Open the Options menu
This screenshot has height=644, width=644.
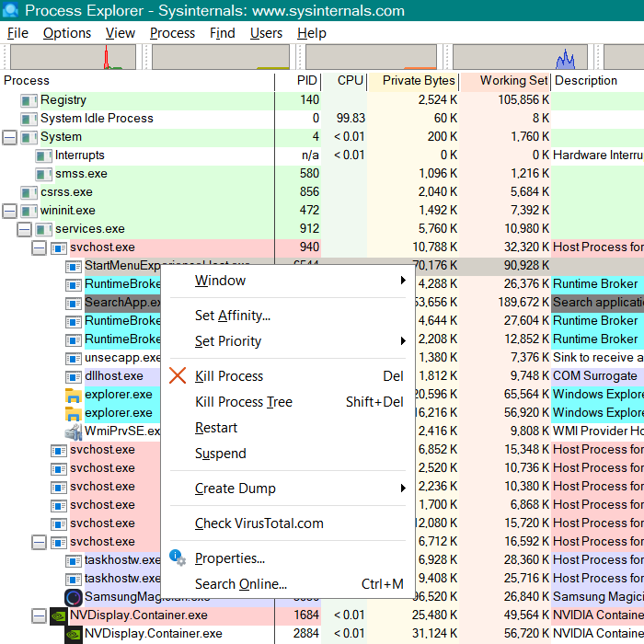[x=67, y=33]
